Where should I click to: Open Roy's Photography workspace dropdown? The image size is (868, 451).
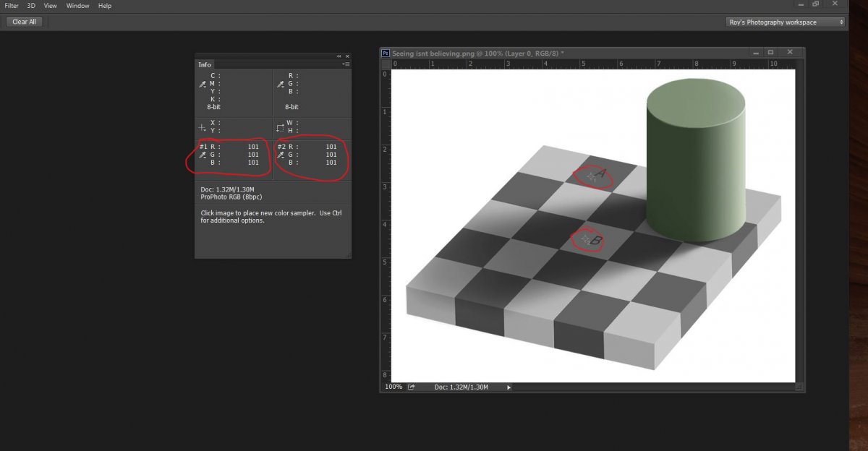(785, 22)
